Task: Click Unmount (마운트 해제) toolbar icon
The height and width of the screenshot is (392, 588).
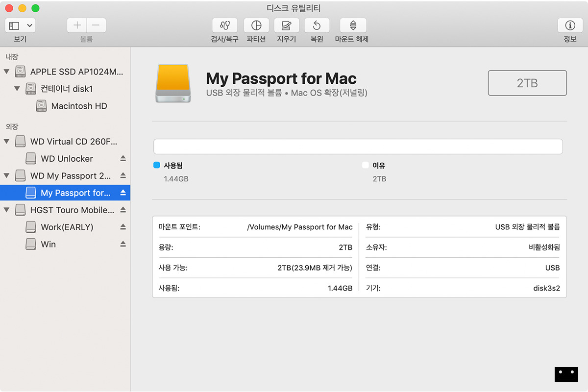Action: pyautogui.click(x=353, y=25)
